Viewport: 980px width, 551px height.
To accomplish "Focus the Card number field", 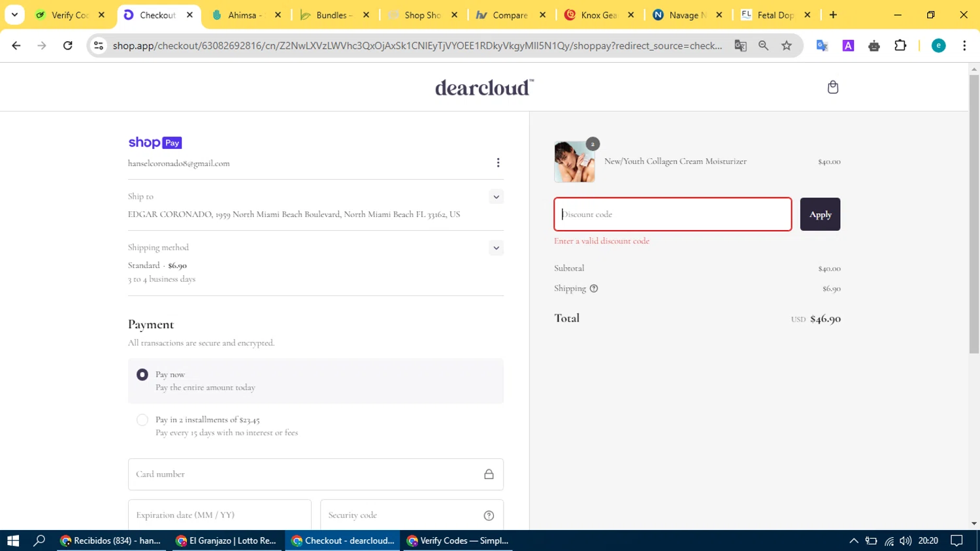I will [x=316, y=475].
